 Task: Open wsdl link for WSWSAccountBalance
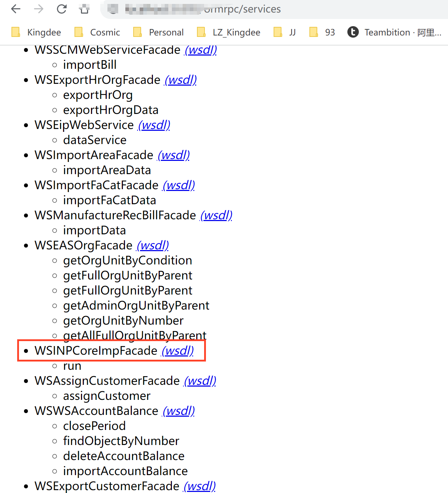[179, 411]
